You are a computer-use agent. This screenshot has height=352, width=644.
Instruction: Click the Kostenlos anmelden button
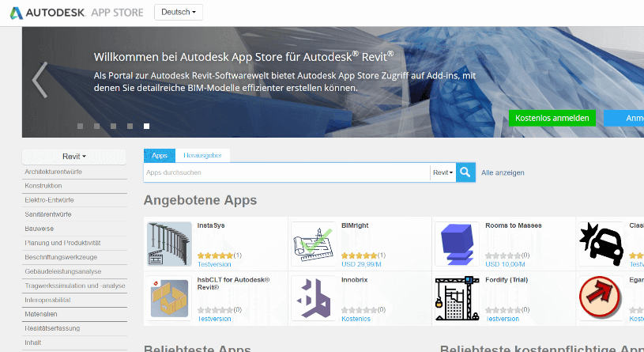tap(552, 118)
